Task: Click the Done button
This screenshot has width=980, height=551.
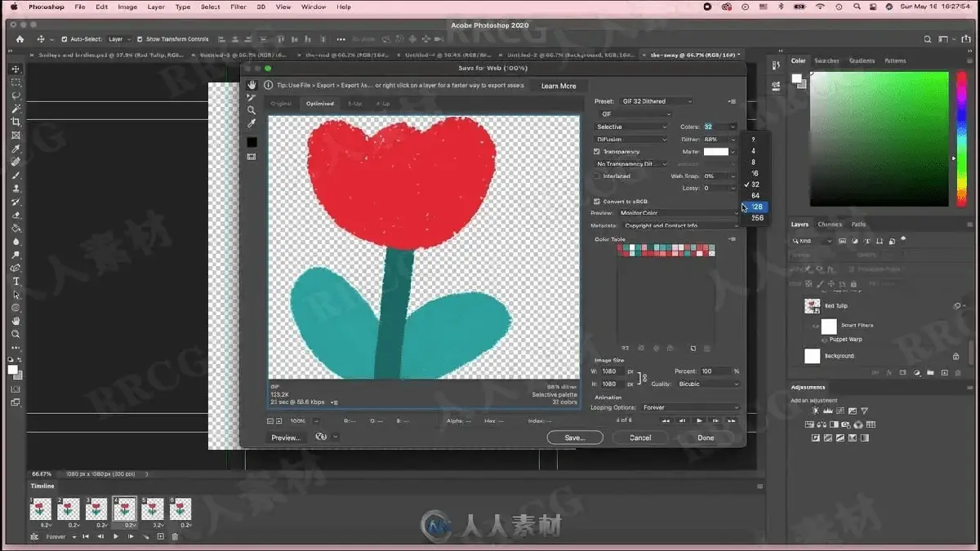Action: (706, 438)
